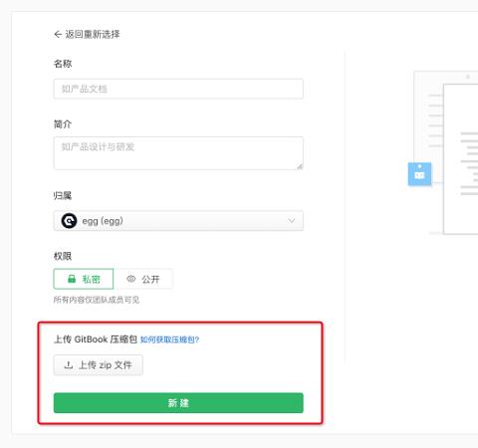This screenshot has width=478, height=448.
Task: Click the blue robot icon in illustration
Action: click(x=419, y=174)
